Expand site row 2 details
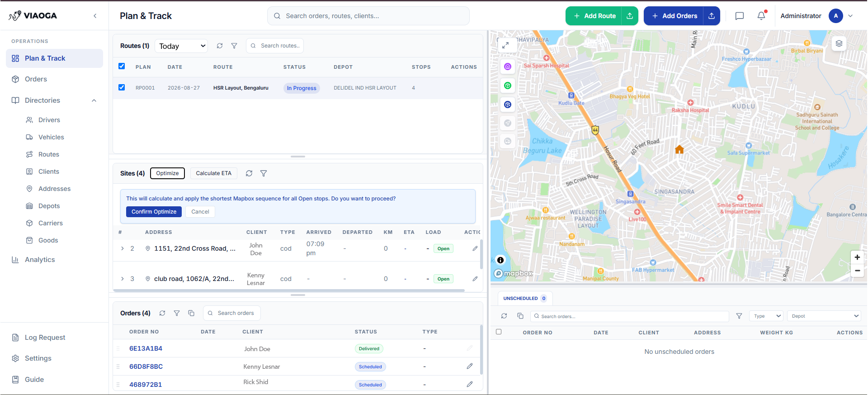 [122, 248]
